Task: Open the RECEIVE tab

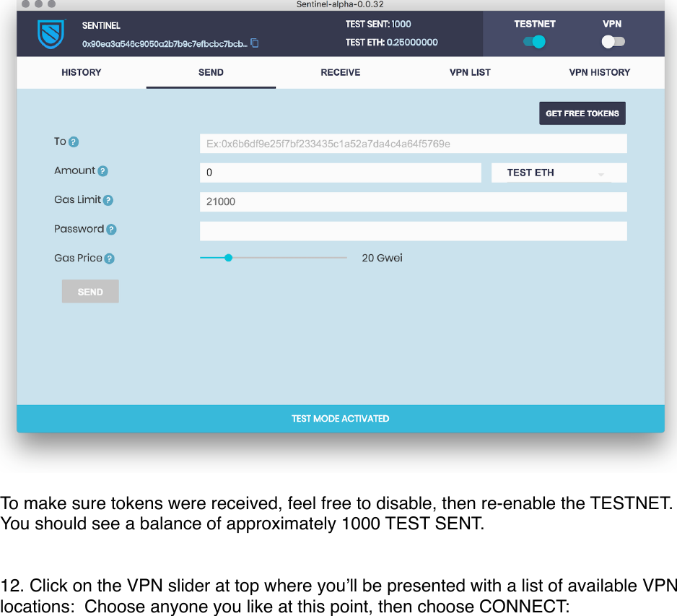Action: tap(340, 72)
